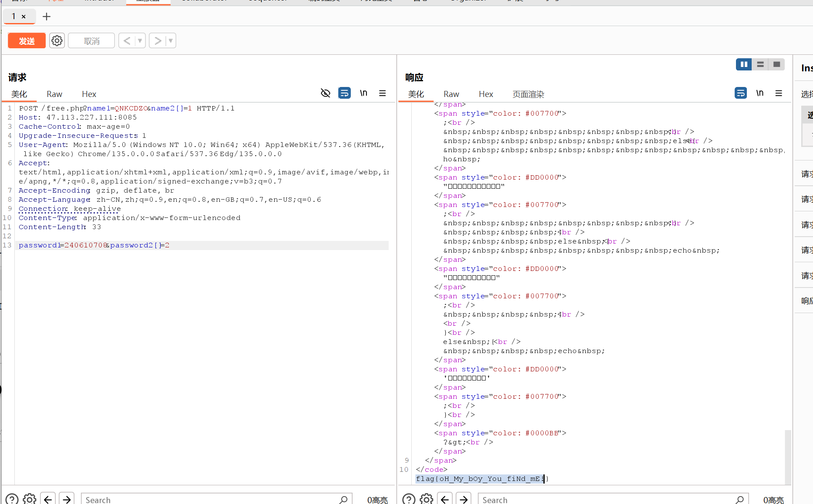Open the response pane hamburger menu
The image size is (813, 504).
(x=779, y=93)
